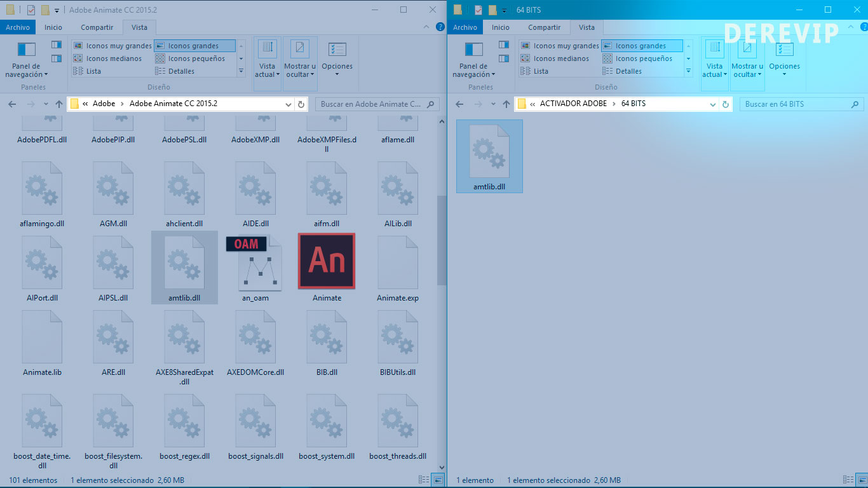Open Compartir tab in 64 BITS window

pos(545,27)
